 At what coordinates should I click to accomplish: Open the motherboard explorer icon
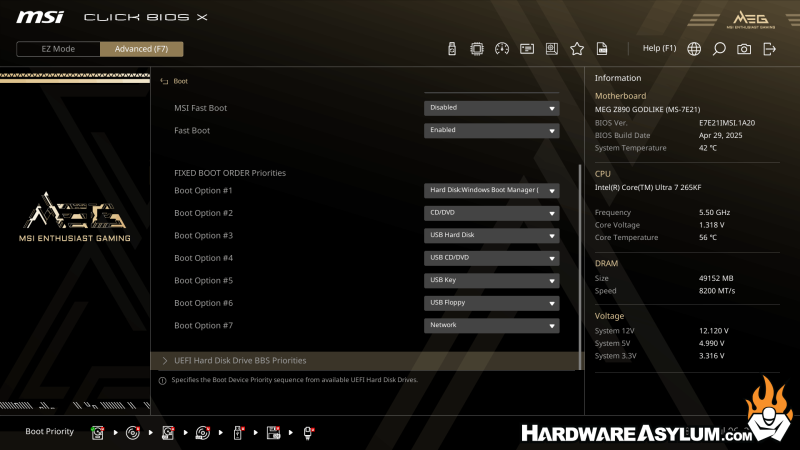(552, 48)
